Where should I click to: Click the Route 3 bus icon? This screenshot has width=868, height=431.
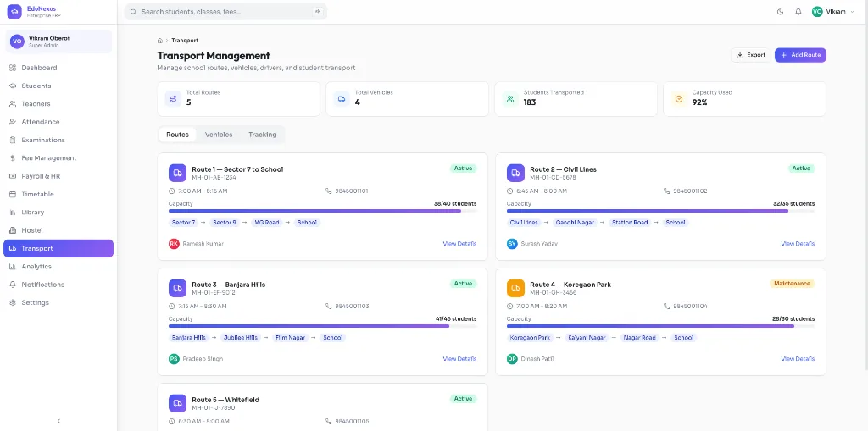coord(178,288)
